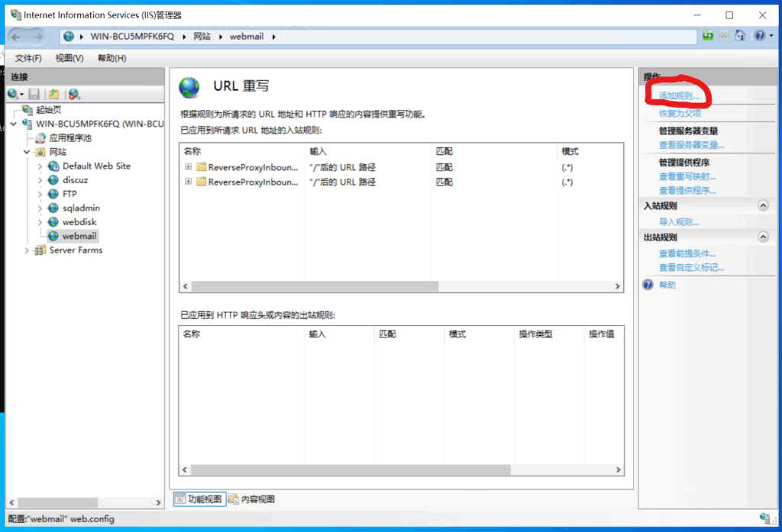The image size is (782, 532).
Task: Select the second ReverseProxyInbound rule folder icon
Action: pyautogui.click(x=201, y=182)
